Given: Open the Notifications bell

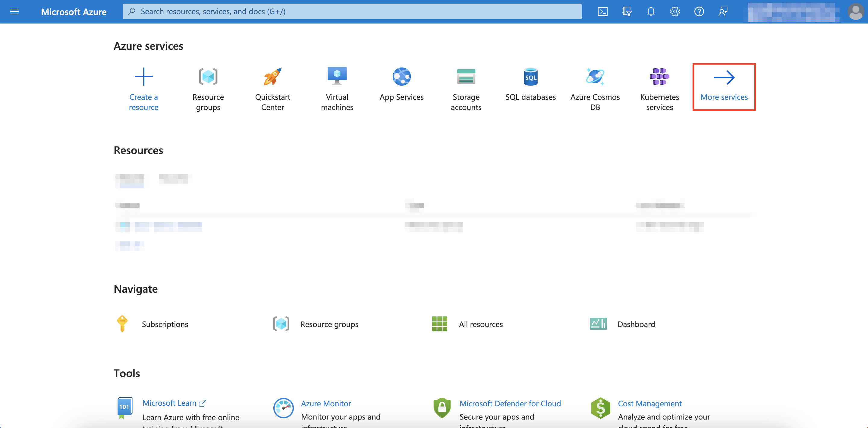Looking at the screenshot, I should point(651,11).
